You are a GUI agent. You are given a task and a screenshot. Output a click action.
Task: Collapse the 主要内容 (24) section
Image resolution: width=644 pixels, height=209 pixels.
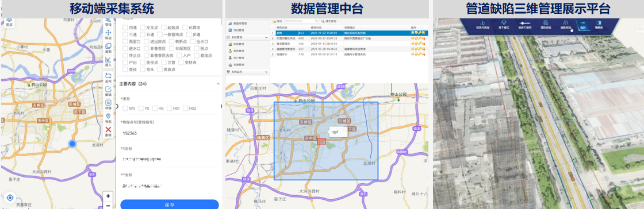(218, 84)
